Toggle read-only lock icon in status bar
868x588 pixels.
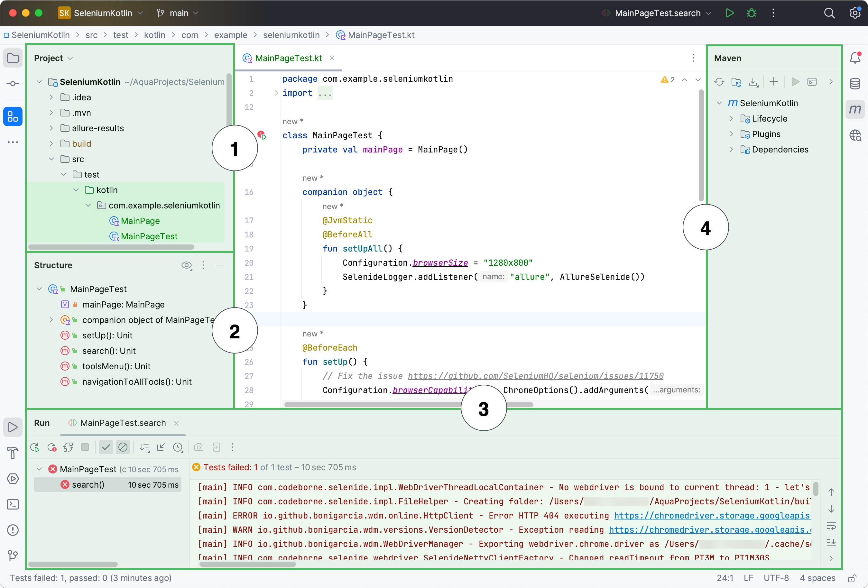pyautogui.click(x=852, y=578)
